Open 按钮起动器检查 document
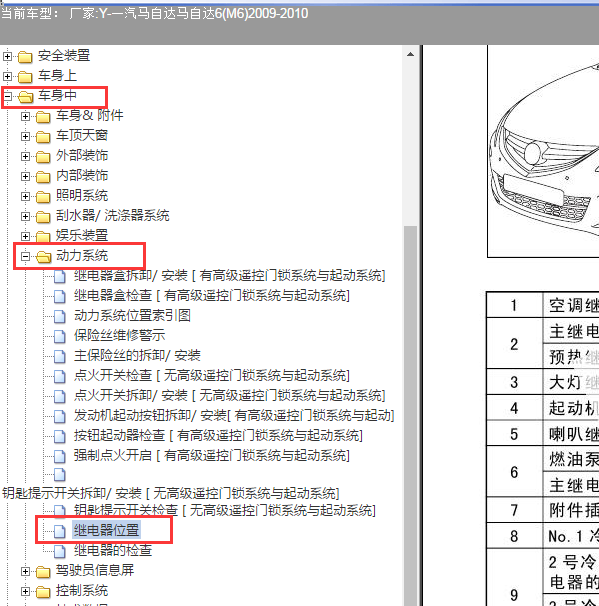599x606 pixels. coord(218,436)
